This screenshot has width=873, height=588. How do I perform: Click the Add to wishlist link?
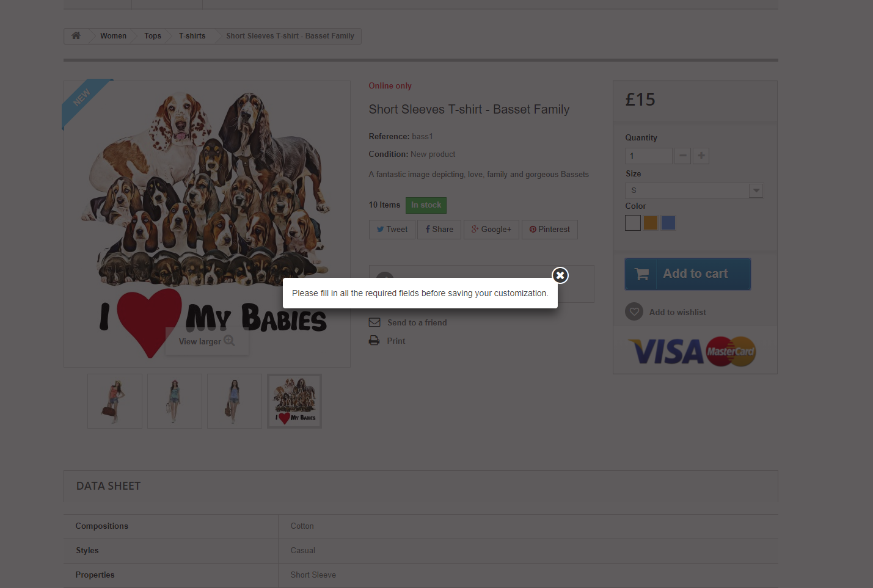678,312
